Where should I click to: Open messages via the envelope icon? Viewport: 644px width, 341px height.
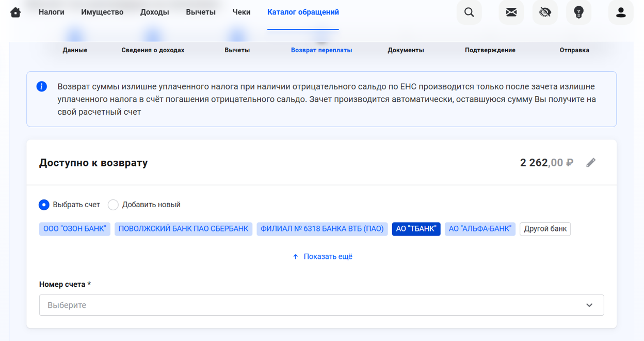point(511,12)
